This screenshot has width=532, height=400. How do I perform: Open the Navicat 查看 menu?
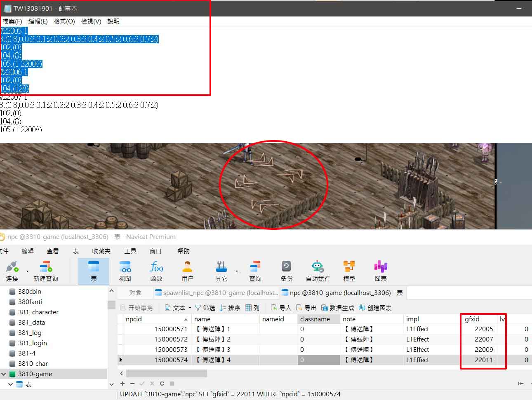click(x=53, y=251)
